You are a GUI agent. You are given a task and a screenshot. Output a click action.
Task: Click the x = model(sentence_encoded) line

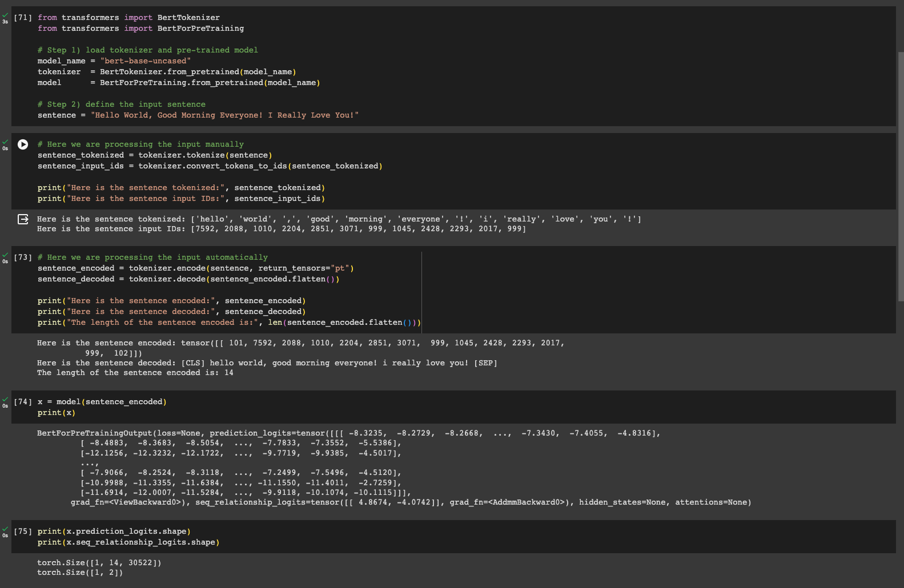click(x=102, y=402)
